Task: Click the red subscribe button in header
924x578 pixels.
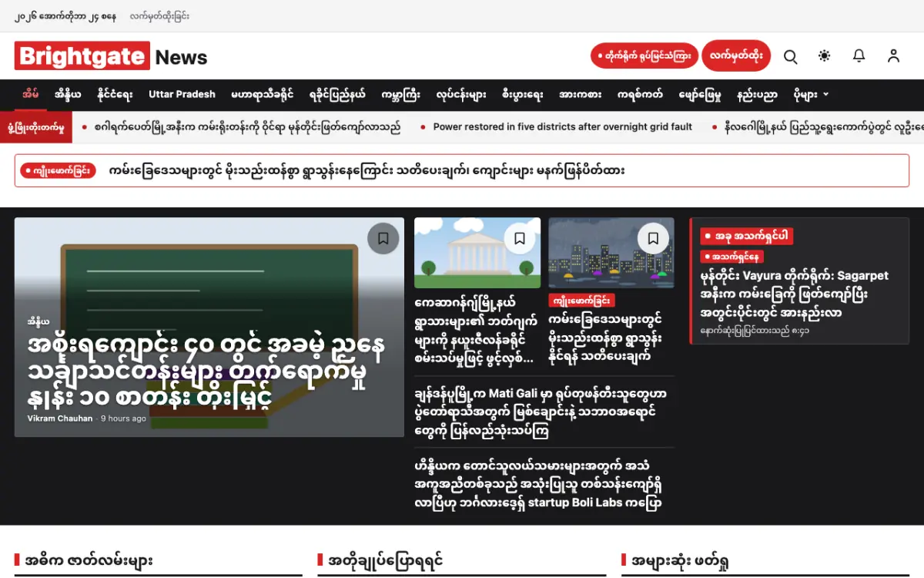Action: click(x=736, y=55)
